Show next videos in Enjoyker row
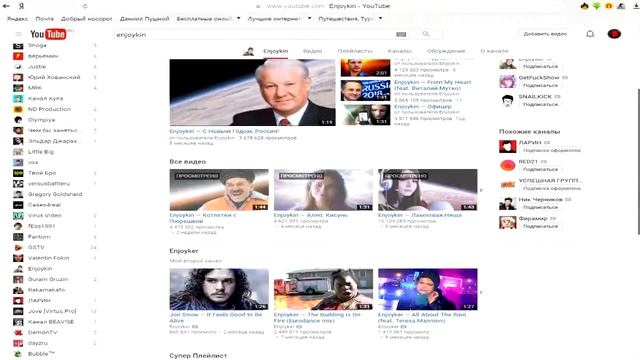640x360 pixels. 481,292
